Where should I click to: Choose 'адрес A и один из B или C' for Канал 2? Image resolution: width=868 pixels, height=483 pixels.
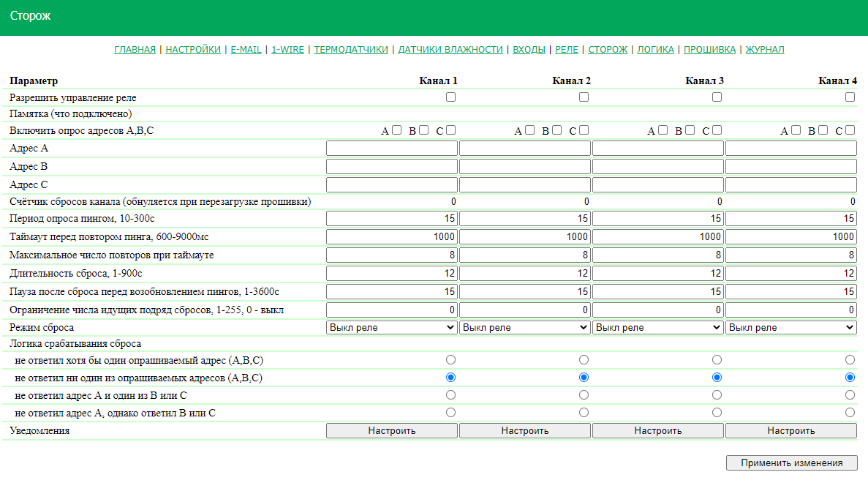coord(584,394)
